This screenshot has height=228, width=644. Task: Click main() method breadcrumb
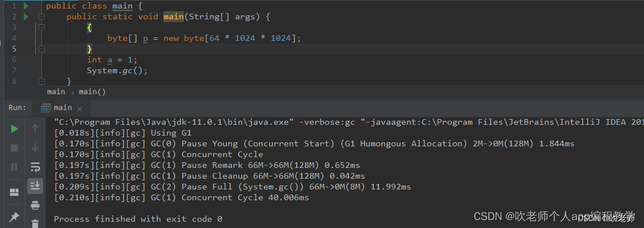click(x=92, y=91)
